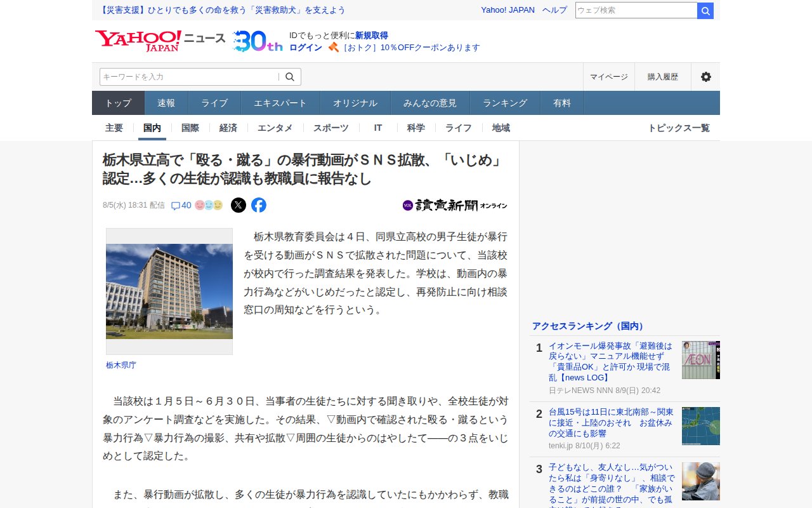Open ranking 2 台風15号 article

pyautogui.click(x=611, y=423)
